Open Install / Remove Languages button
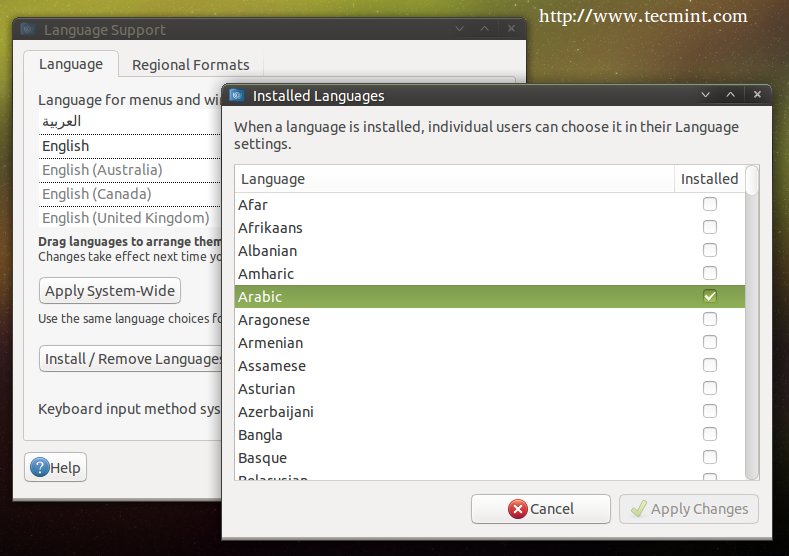The height and width of the screenshot is (556, 789). [131, 359]
